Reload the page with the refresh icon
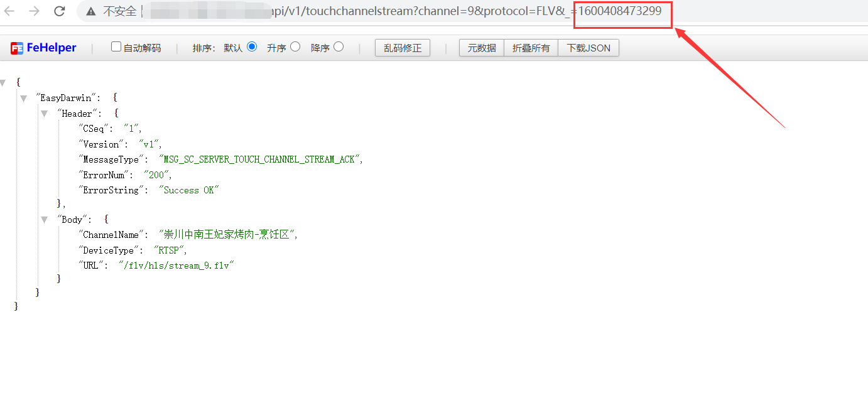The width and height of the screenshot is (868, 408). [60, 11]
